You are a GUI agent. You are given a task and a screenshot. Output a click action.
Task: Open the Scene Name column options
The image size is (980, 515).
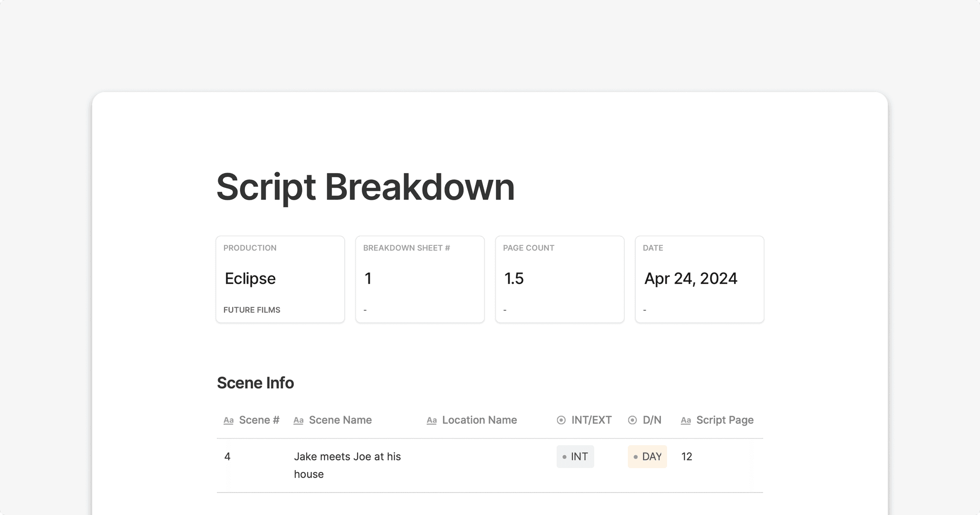(x=340, y=420)
